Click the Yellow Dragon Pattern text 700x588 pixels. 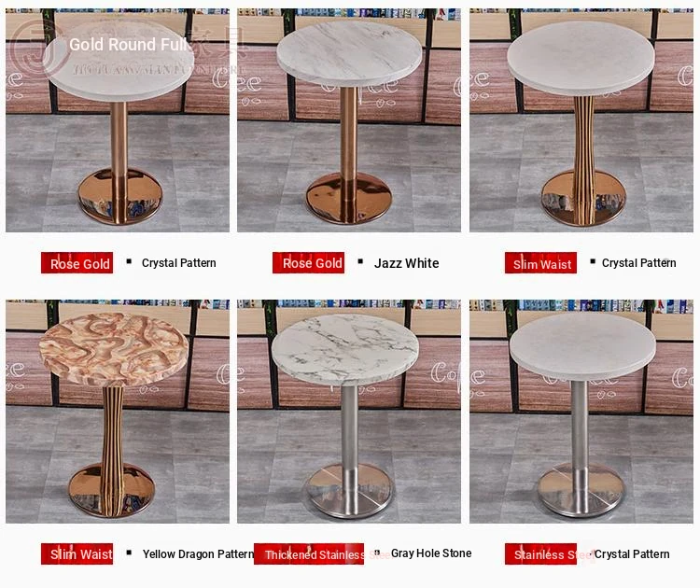[198, 554]
